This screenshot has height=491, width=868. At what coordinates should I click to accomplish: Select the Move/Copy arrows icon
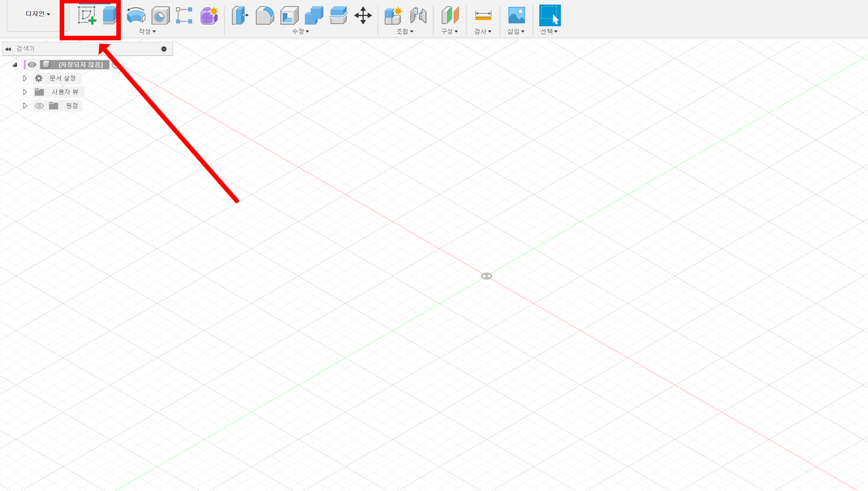point(363,16)
